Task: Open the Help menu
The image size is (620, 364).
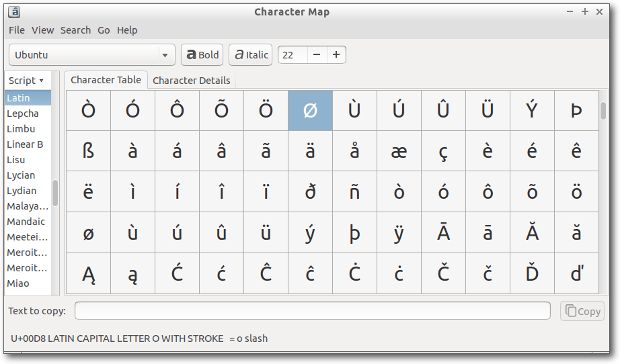Action: (x=127, y=30)
